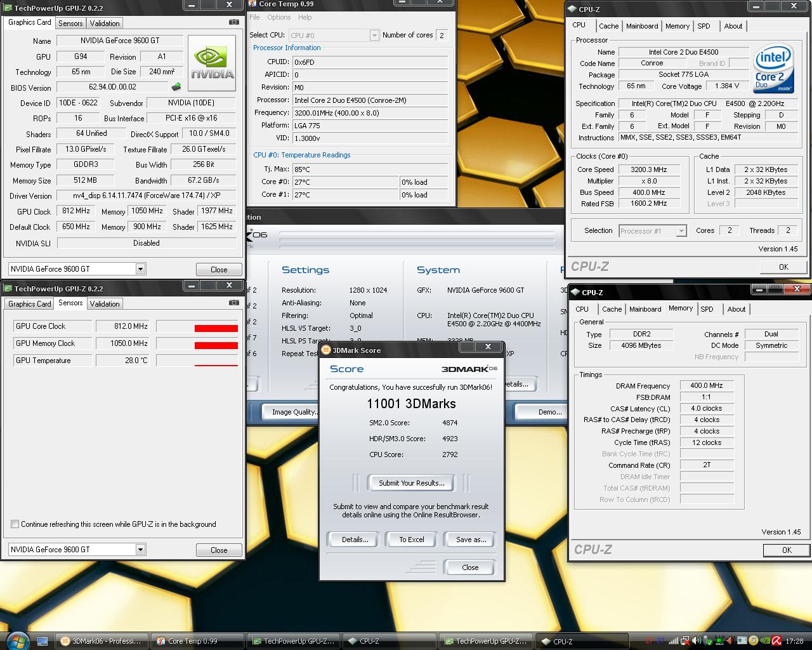The height and width of the screenshot is (650, 812).
Task: Click the yellow round 3DMark tray icon
Action: pyautogui.click(x=754, y=641)
